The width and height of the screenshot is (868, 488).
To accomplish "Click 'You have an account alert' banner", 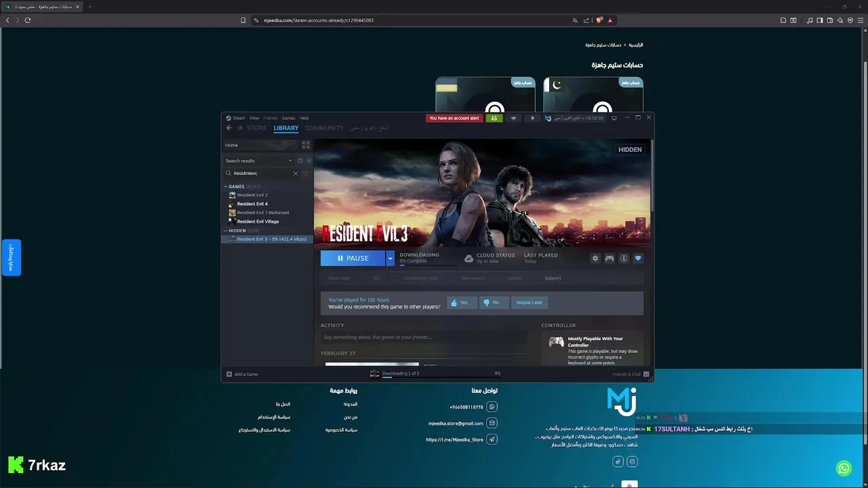I will click(454, 118).
